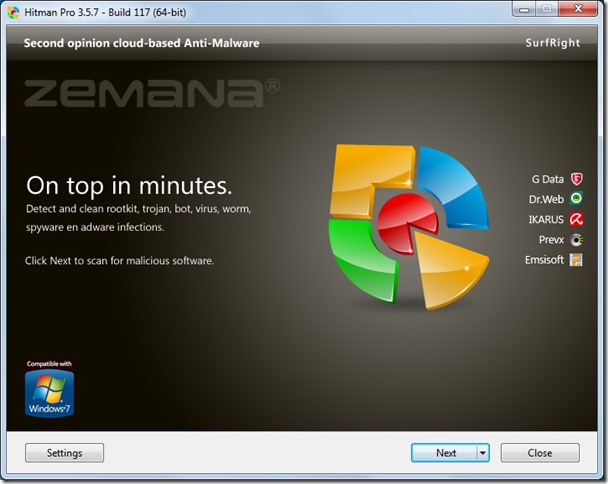Expand the Next button dropdown arrow
Viewport: 608px width, 484px height.
click(483, 453)
